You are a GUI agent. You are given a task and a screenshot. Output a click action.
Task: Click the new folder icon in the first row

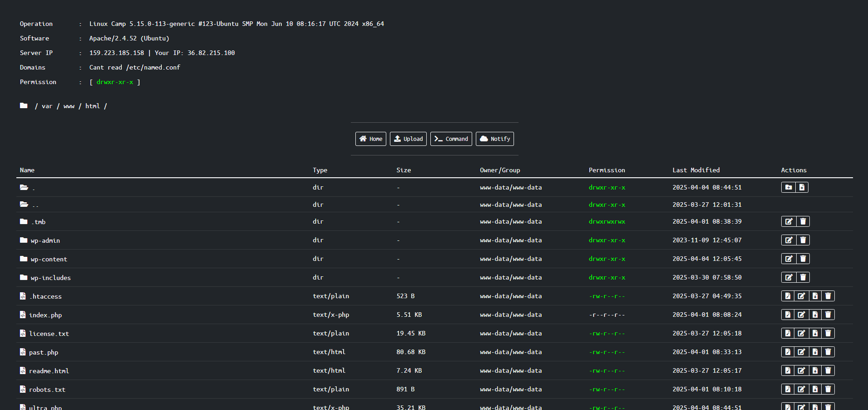pos(788,187)
